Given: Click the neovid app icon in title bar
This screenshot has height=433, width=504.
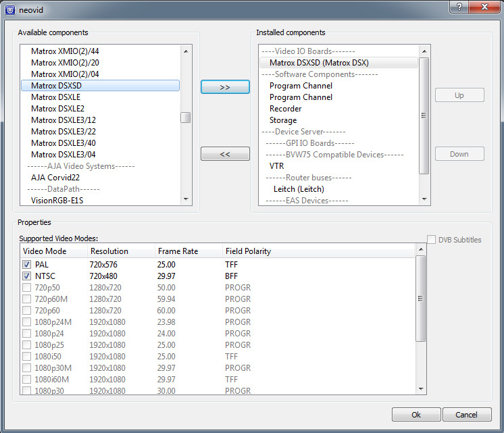Looking at the screenshot, I should coord(10,10).
